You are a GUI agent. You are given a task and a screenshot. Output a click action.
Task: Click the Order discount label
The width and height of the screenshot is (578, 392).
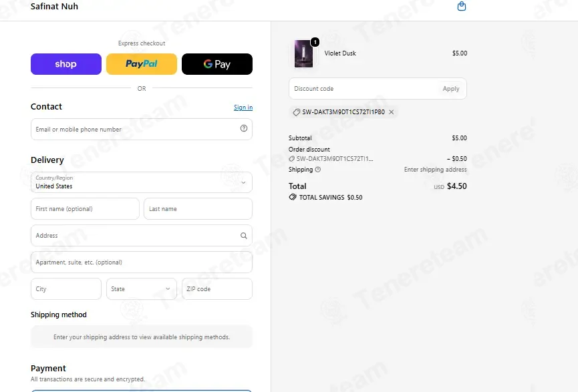click(309, 149)
